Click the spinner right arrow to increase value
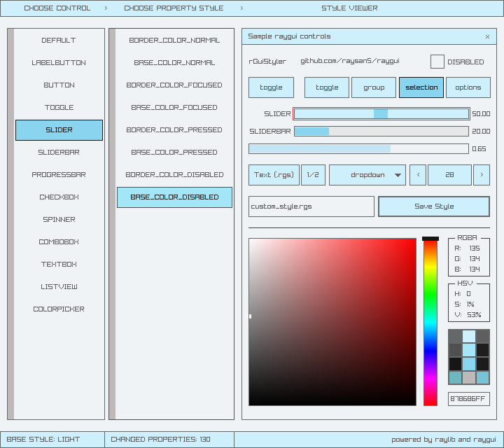The width and height of the screenshot is (504, 448). [481, 175]
